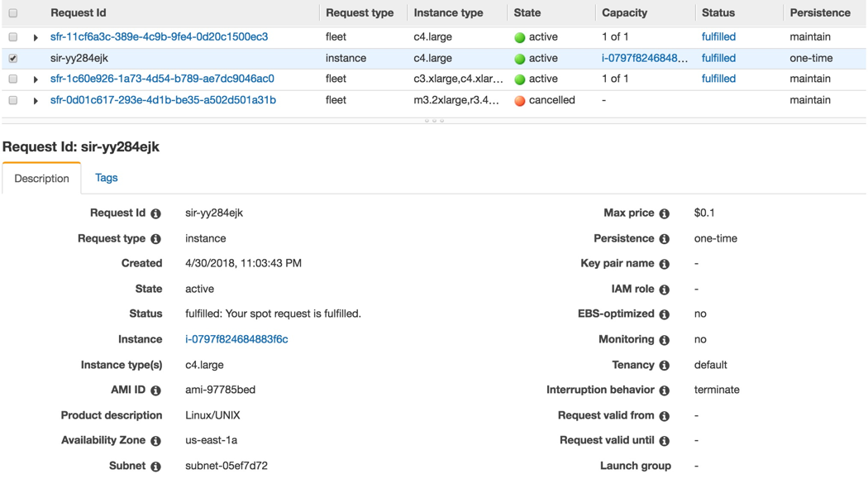Click subnet value subnet-05ef7d72
The width and height of the screenshot is (868, 479).
[227, 466]
